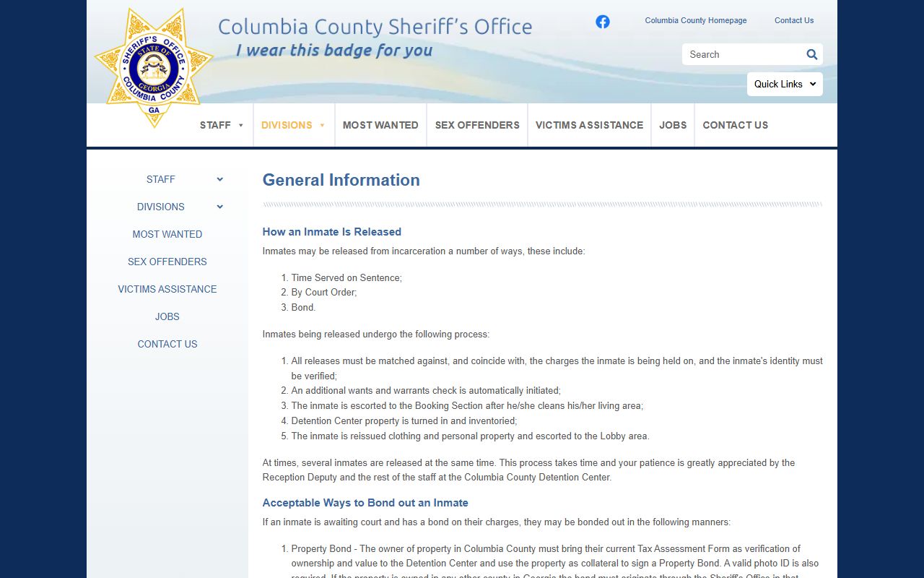The image size is (924, 578).
Task: Expand STAFF chevron in the sidebar
Action: point(220,179)
